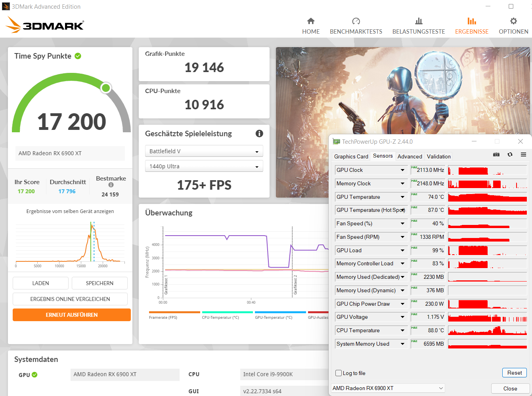This screenshot has width=532, height=396.
Task: Open the GPU-Z Validation tab
Action: pos(439,156)
